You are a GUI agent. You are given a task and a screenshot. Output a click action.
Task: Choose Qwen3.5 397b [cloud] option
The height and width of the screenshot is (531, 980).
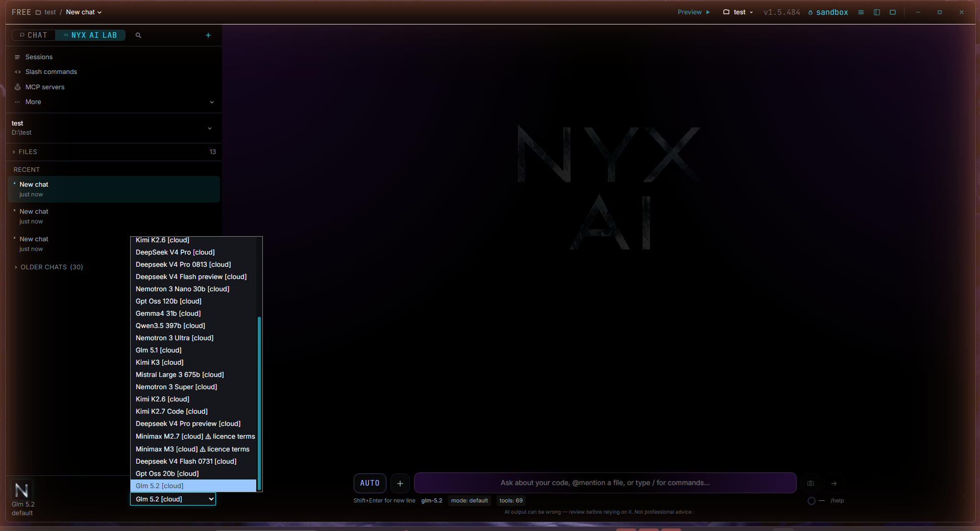[x=193, y=326]
